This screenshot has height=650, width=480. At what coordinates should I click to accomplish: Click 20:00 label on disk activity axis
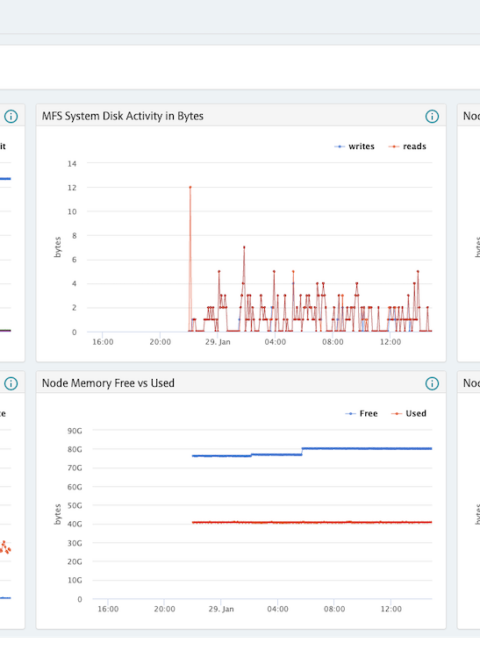click(x=160, y=342)
